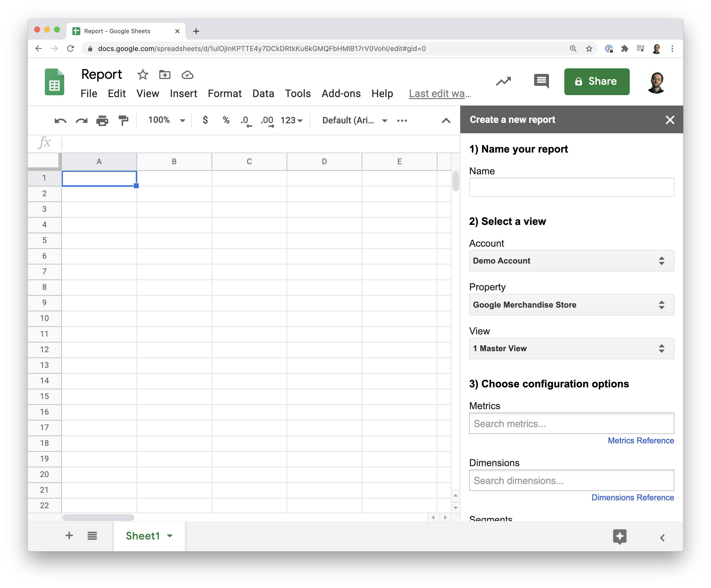Click the Print icon
711x588 pixels.
102,121
